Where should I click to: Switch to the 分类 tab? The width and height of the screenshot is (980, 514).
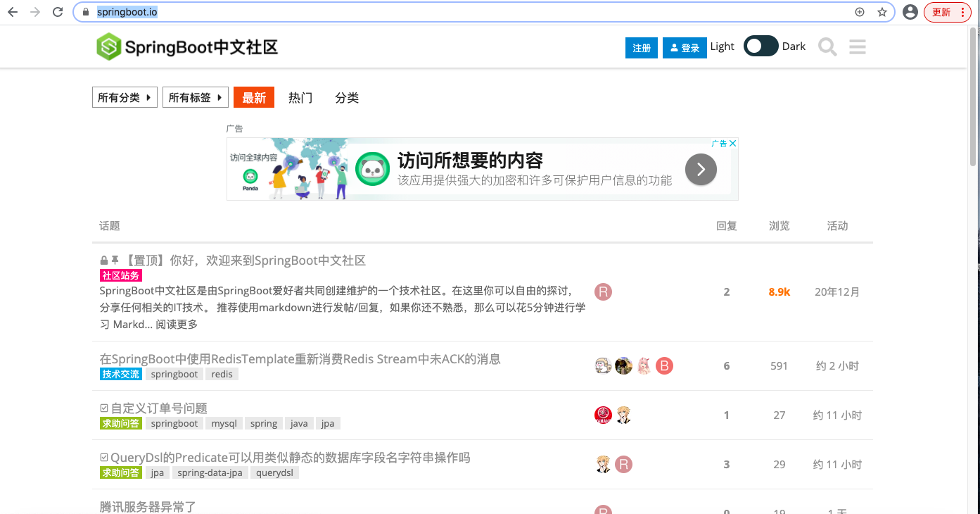point(346,97)
